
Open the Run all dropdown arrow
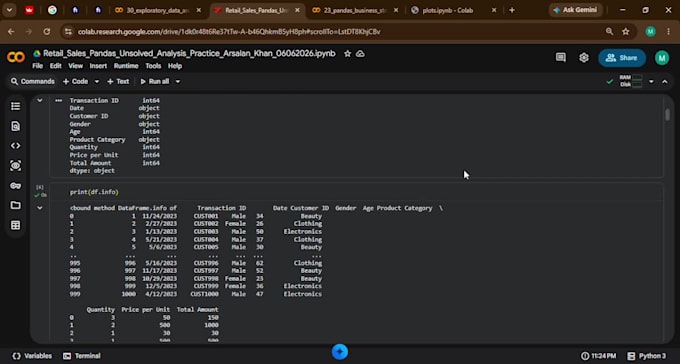click(177, 82)
